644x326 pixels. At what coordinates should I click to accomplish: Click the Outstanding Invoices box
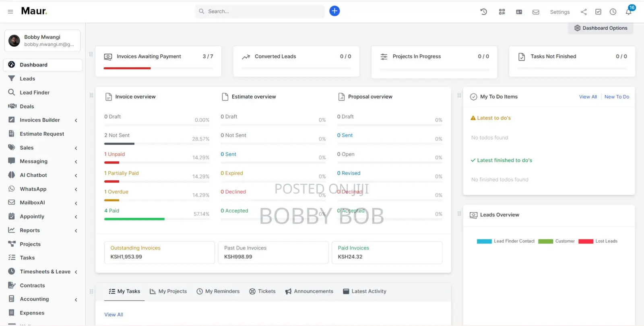(159, 252)
